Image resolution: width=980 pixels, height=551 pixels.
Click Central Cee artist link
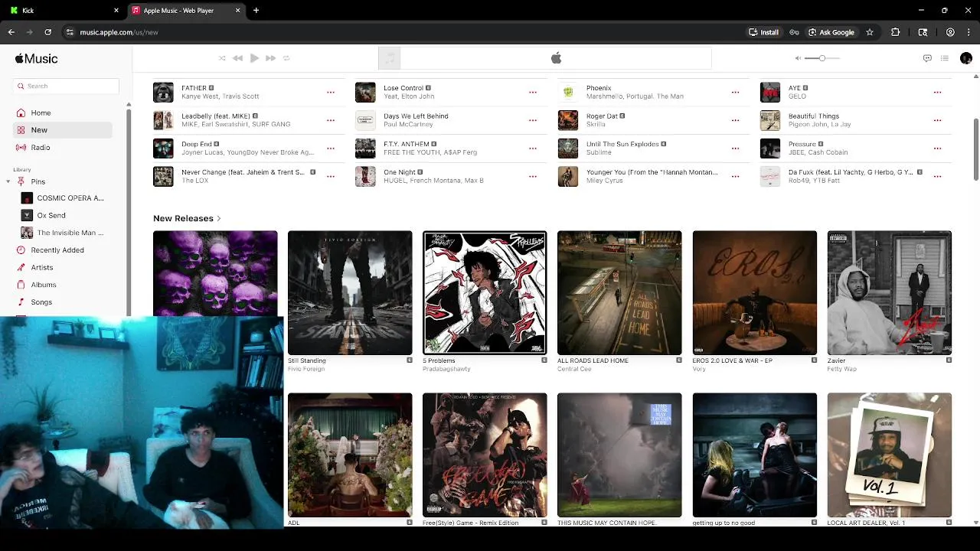click(x=574, y=369)
